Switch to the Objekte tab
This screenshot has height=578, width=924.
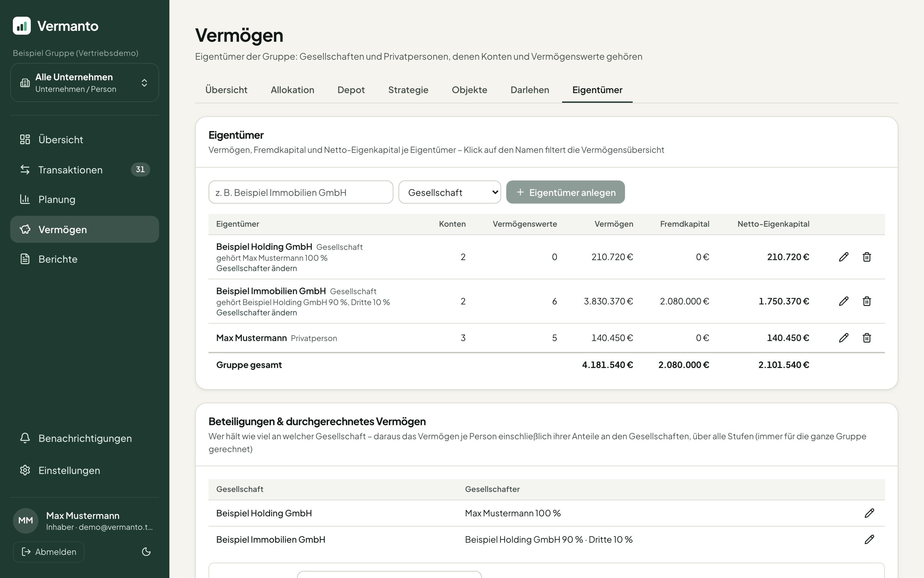pos(469,90)
